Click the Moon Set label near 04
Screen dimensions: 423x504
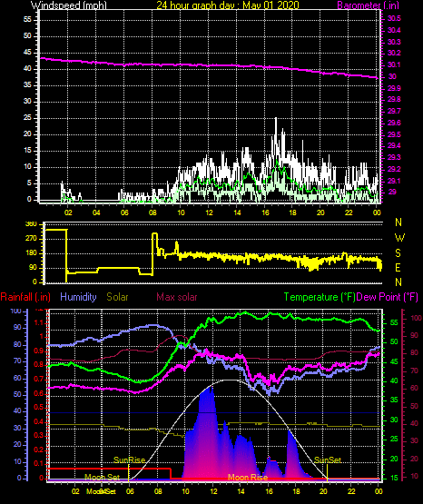pyautogui.click(x=103, y=477)
